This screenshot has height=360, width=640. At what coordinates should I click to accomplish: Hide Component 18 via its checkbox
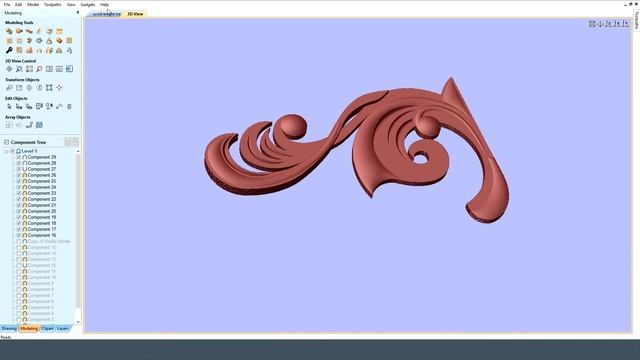(19, 223)
